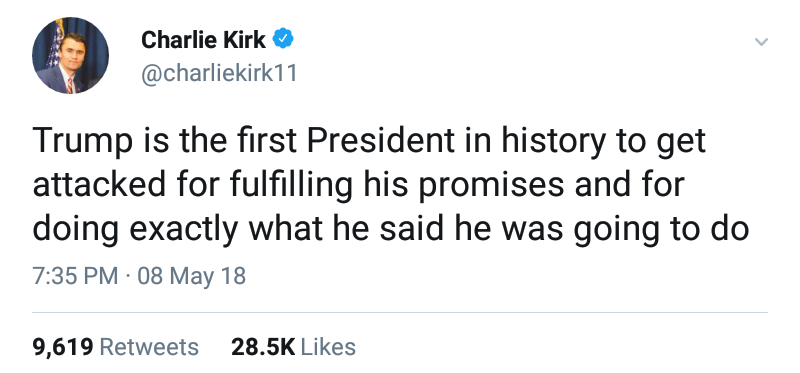This screenshot has height=373, width=800.
Task: Click the tweet's last line ending "to do"
Action: pyautogui.click(x=391, y=230)
